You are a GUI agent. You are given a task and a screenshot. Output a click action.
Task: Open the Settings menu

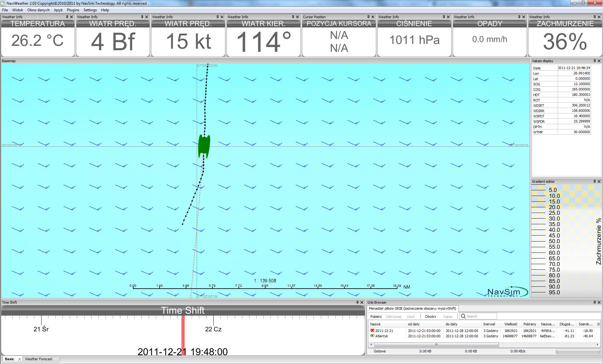90,10
